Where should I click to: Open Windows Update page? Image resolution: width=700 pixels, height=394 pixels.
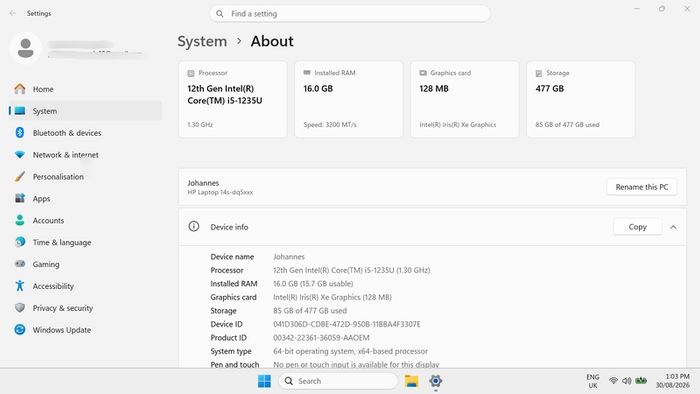point(85,329)
